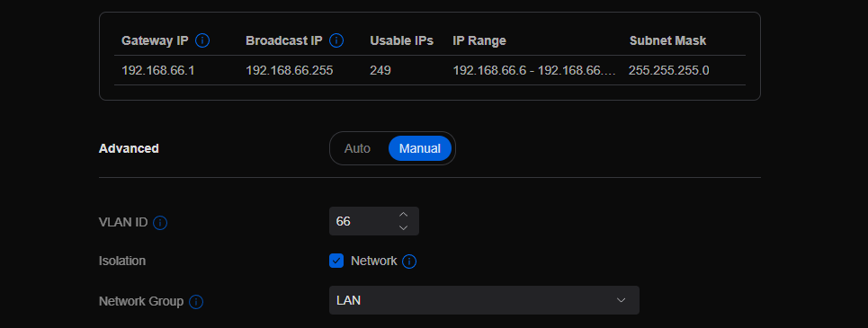Open the Network Group dropdown showing LAN
The width and height of the screenshot is (868, 328).
click(485, 300)
